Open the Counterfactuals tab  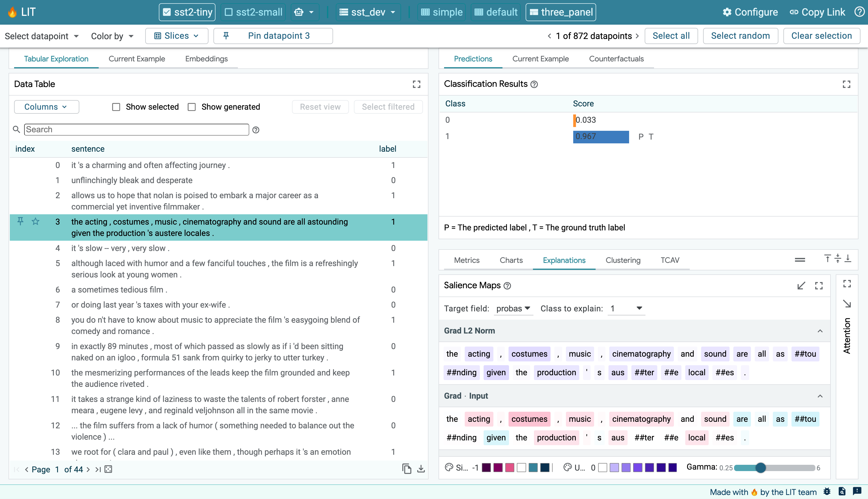click(616, 59)
